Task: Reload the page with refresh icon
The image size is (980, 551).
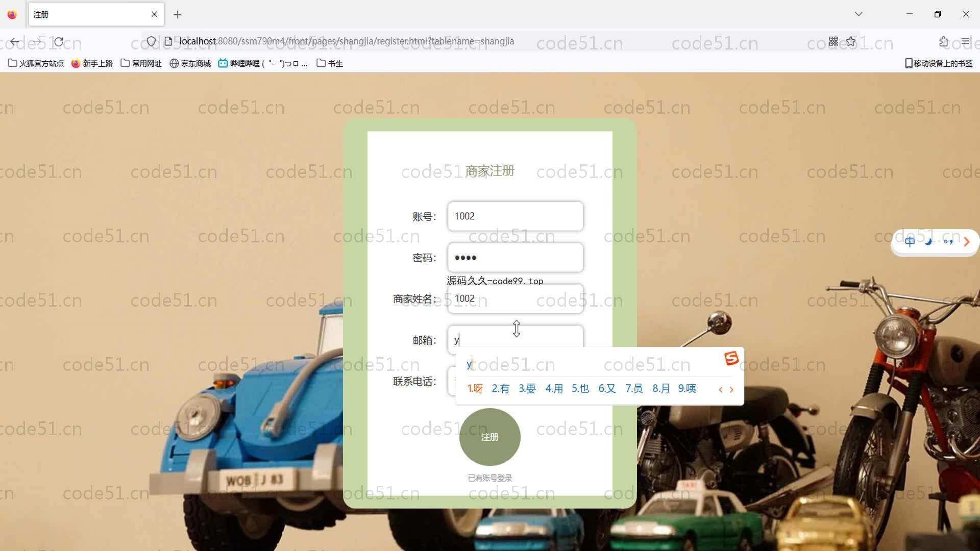Action: [59, 41]
